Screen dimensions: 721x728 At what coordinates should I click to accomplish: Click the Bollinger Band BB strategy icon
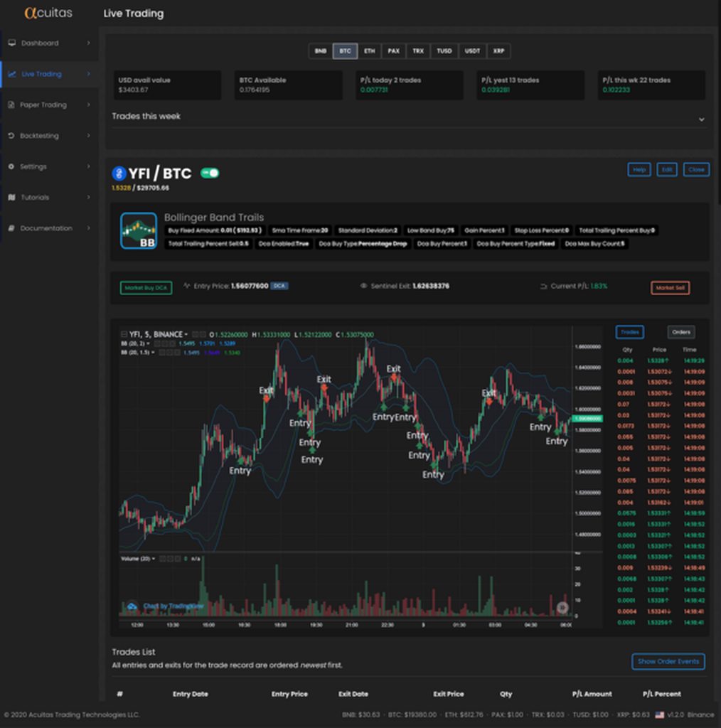pos(139,231)
